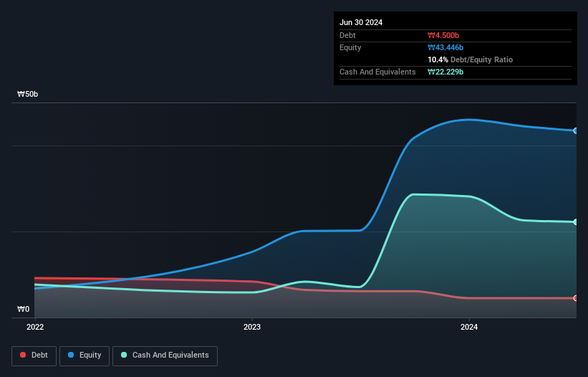Click the 2024 x-axis label
This screenshot has width=588, height=377.
(469, 327)
